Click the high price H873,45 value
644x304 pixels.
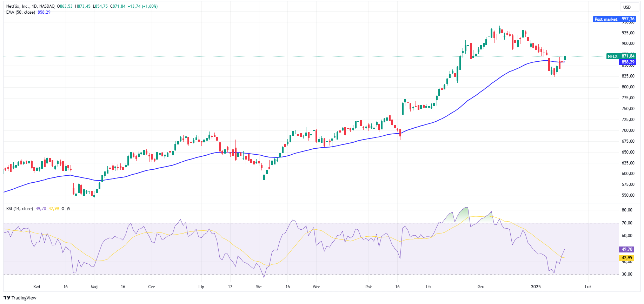click(83, 6)
